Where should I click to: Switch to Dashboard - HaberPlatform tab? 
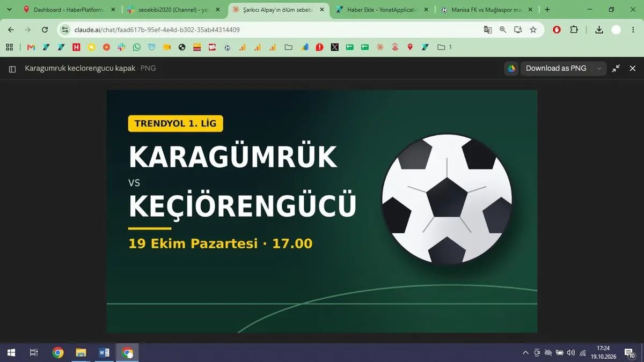coord(69,10)
